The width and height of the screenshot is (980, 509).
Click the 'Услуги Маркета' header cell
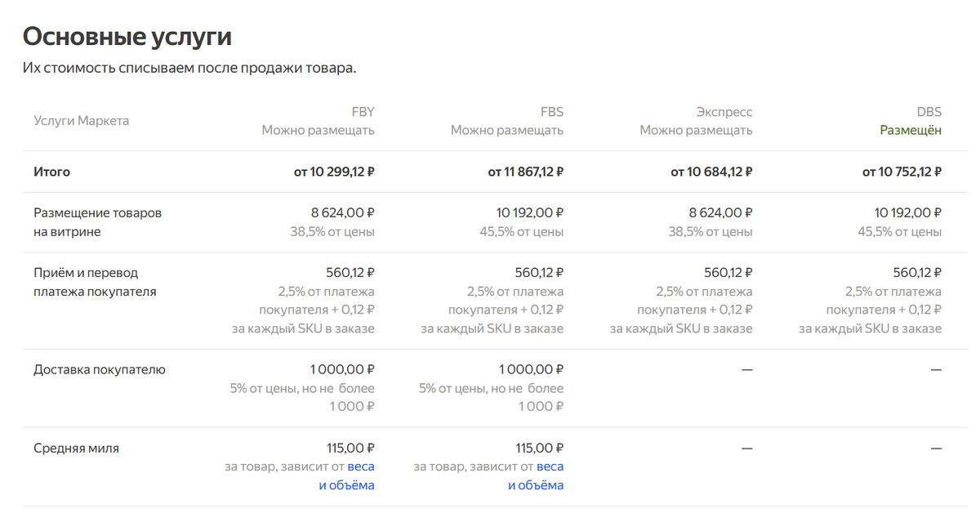click(81, 121)
